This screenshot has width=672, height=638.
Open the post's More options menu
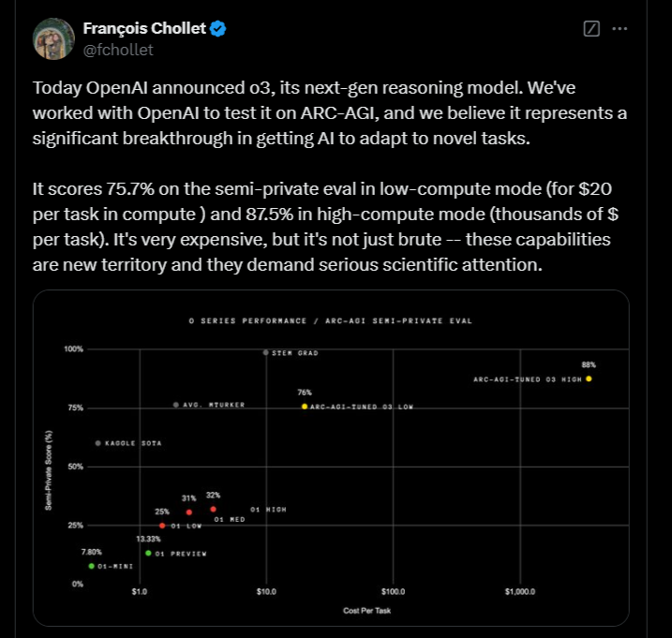tap(620, 29)
